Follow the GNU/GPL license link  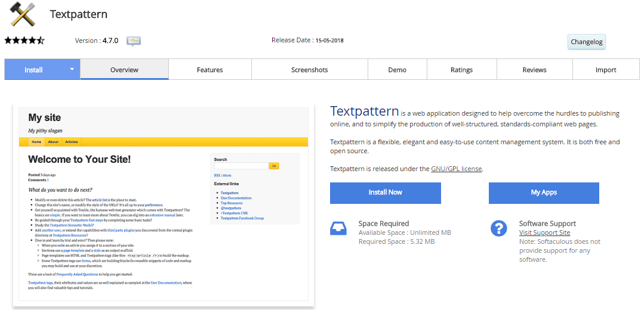[457, 169]
